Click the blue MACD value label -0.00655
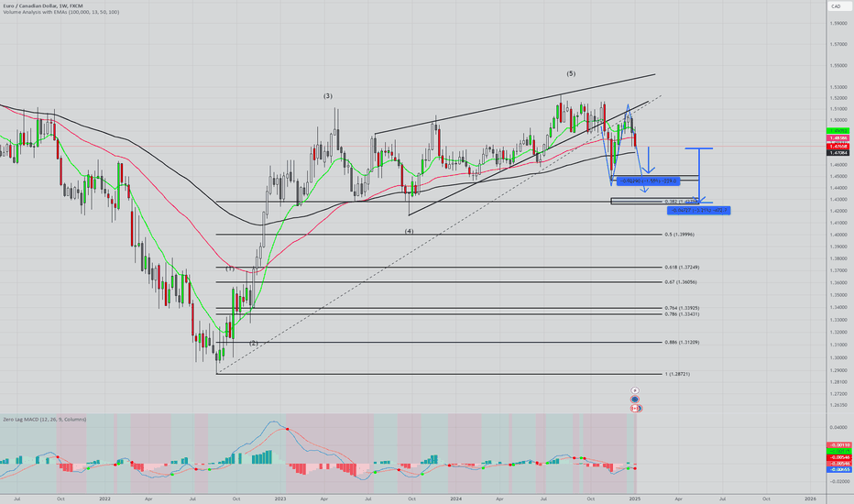This screenshot has width=854, height=504. tap(838, 469)
